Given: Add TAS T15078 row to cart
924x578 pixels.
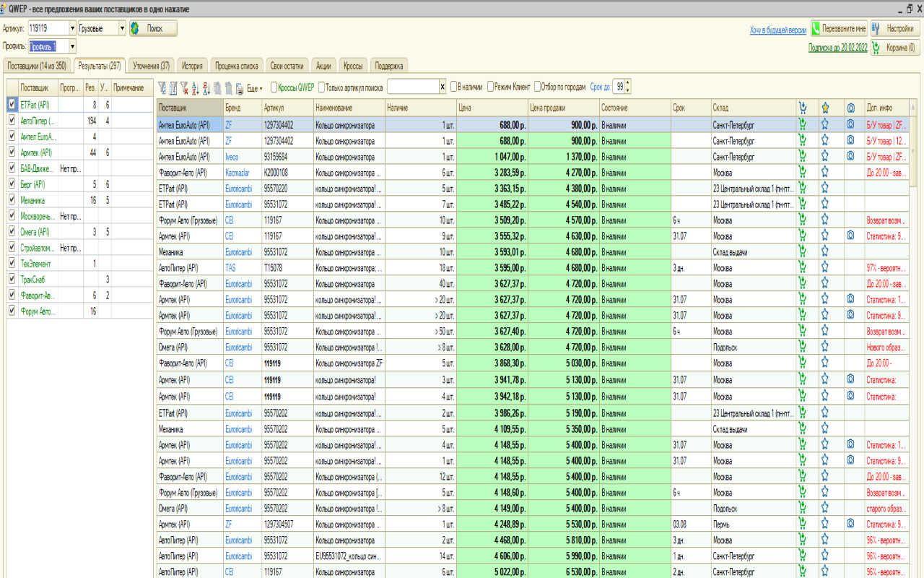Looking at the screenshot, I should coord(802,267).
